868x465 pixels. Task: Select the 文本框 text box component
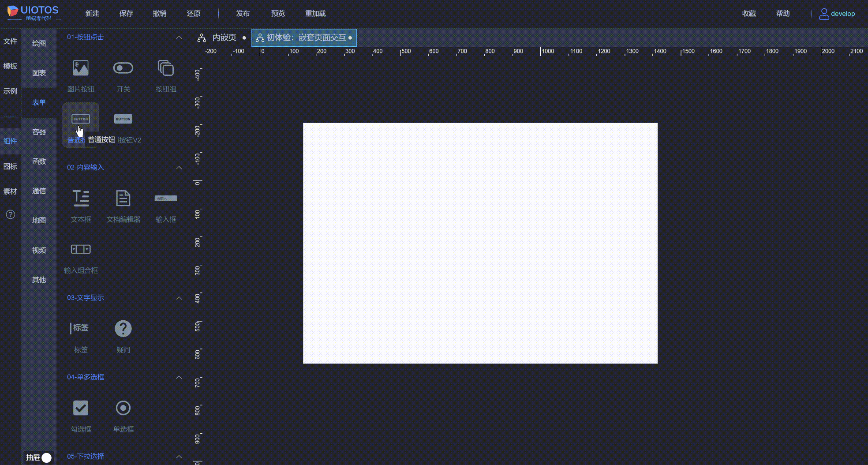tap(81, 199)
